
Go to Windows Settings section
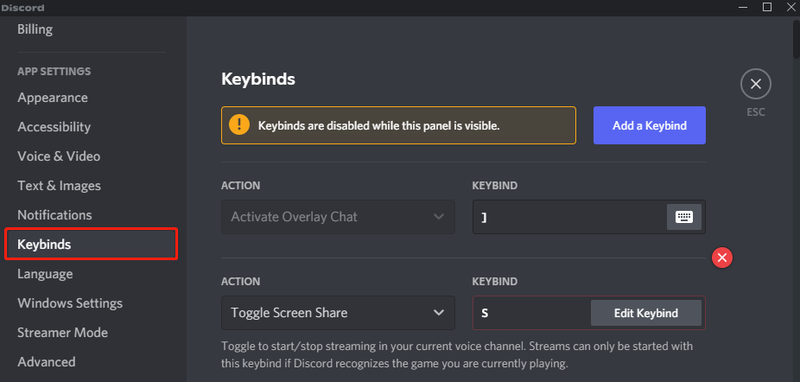pyautogui.click(x=70, y=303)
